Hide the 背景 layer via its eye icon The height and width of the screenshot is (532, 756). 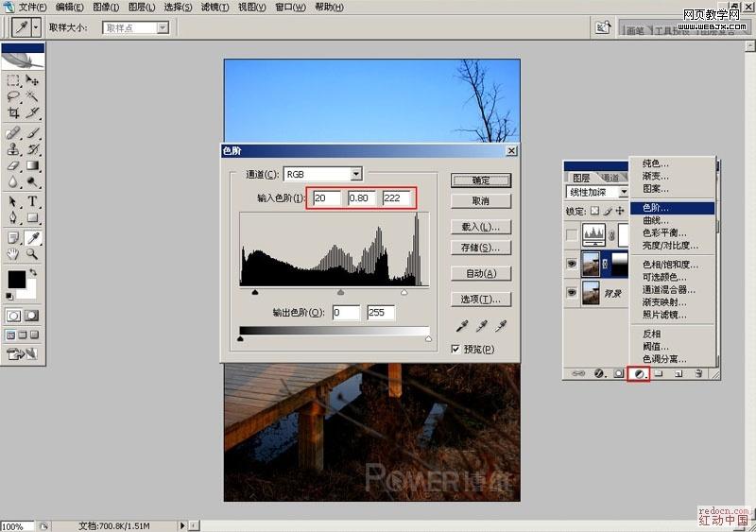pyautogui.click(x=572, y=292)
